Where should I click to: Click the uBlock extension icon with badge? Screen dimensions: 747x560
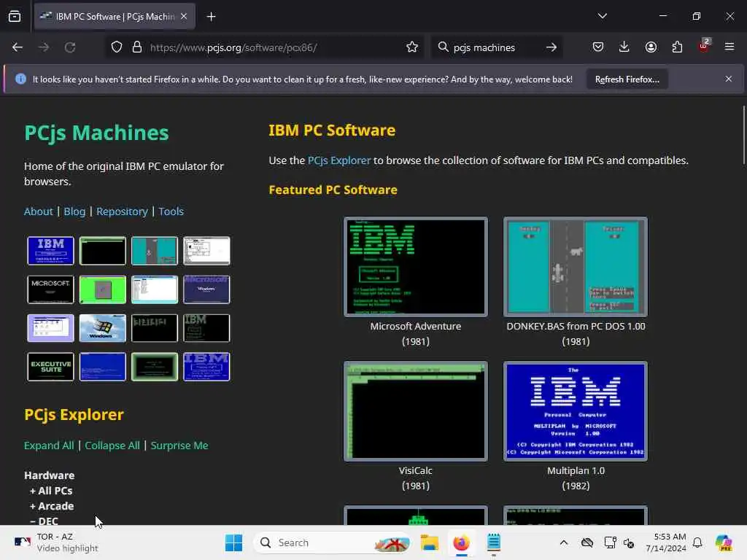(704, 46)
